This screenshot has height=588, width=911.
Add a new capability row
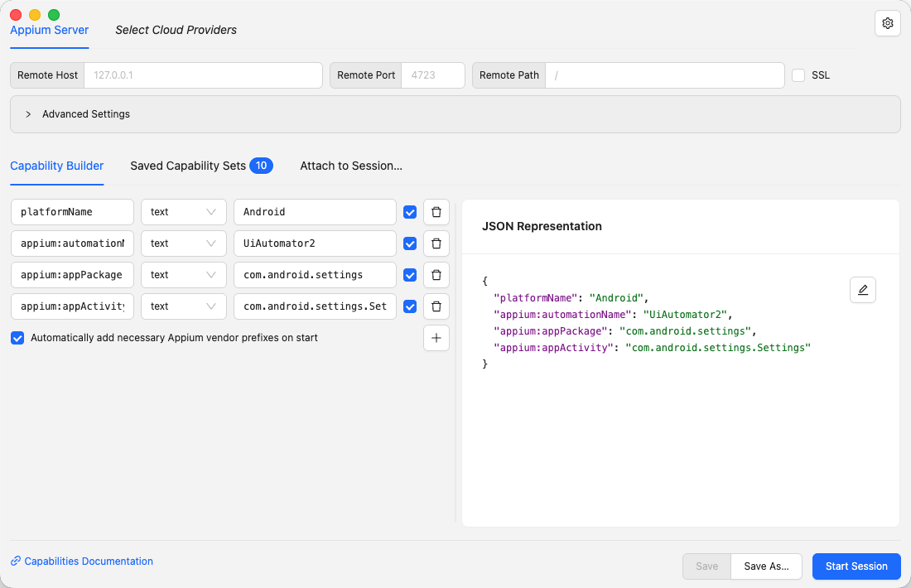436,338
